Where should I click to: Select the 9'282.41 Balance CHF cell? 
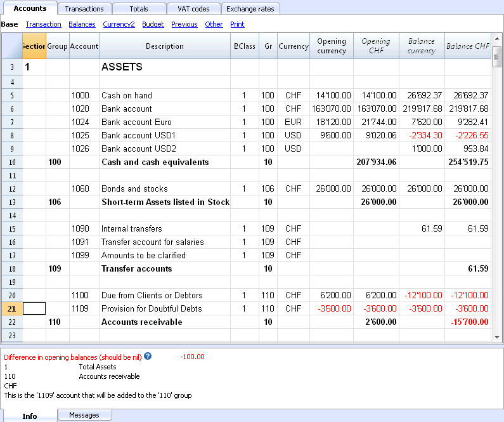(x=468, y=122)
